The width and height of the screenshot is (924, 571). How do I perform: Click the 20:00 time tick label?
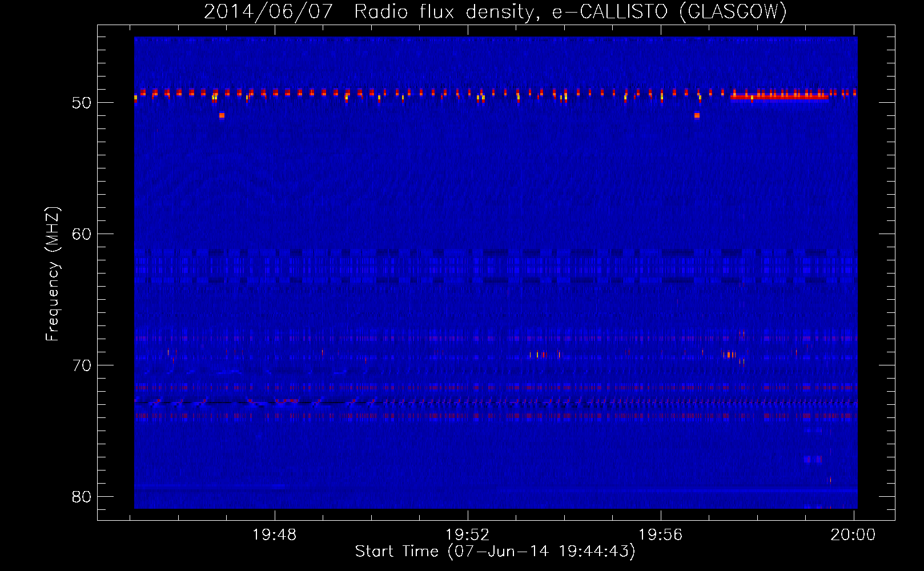(x=853, y=535)
